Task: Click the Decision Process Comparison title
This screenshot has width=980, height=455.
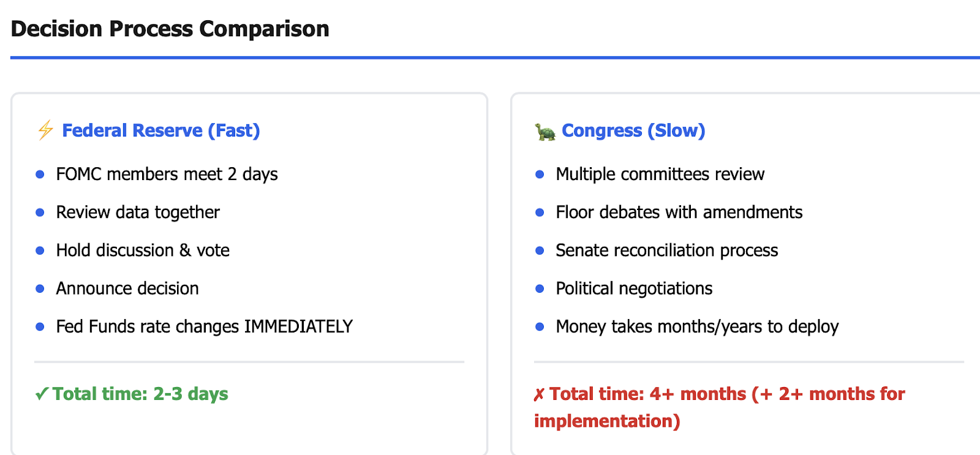Action: (x=170, y=29)
